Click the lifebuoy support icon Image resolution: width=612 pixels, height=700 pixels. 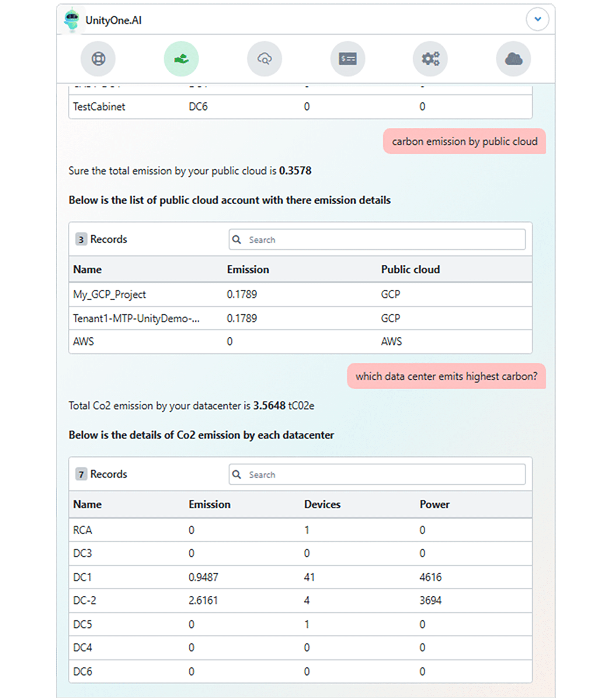(x=98, y=59)
